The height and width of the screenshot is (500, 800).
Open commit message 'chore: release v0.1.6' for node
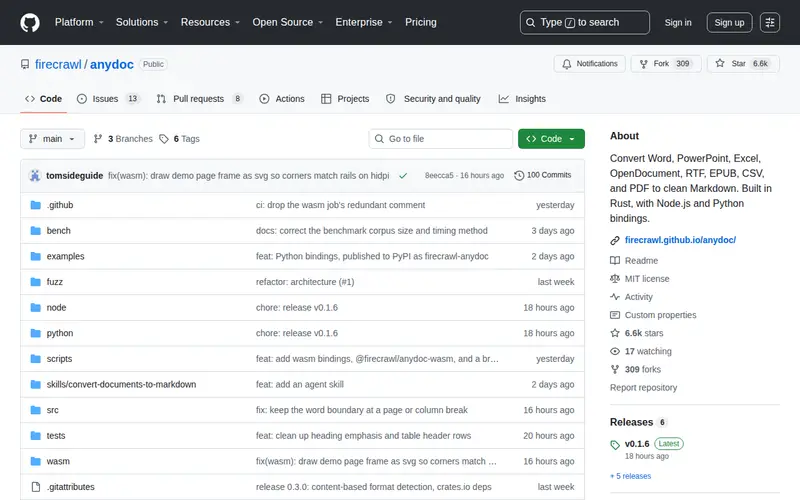[297, 308]
